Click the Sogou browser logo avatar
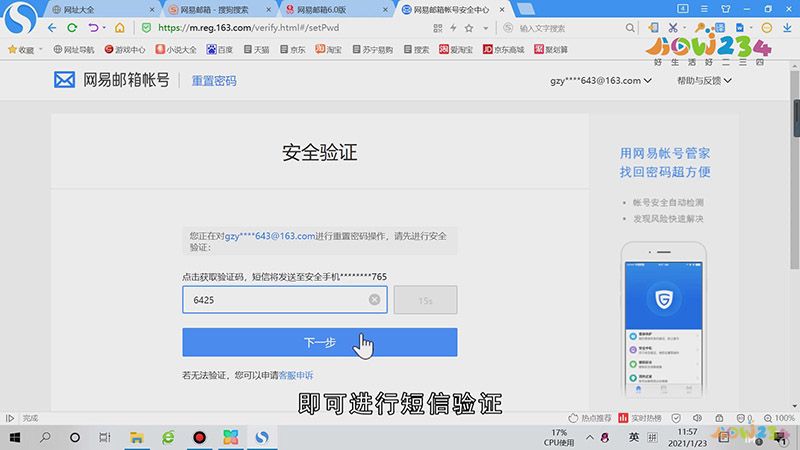 click(x=19, y=17)
